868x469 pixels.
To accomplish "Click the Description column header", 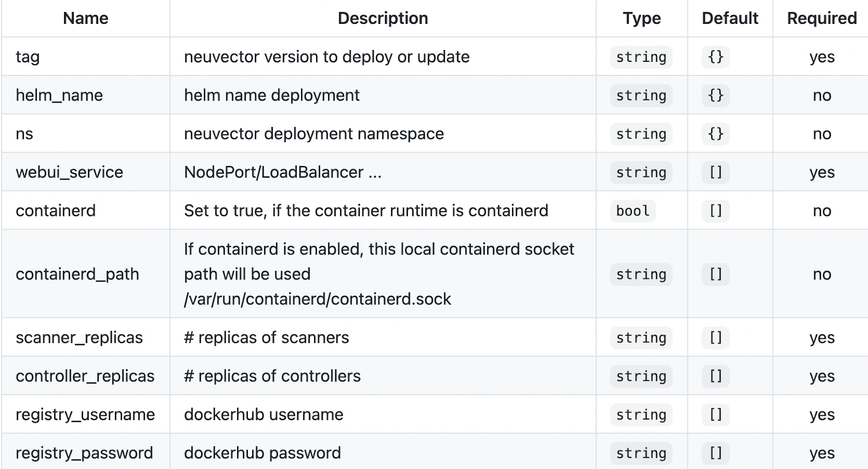I will coord(382,18).
